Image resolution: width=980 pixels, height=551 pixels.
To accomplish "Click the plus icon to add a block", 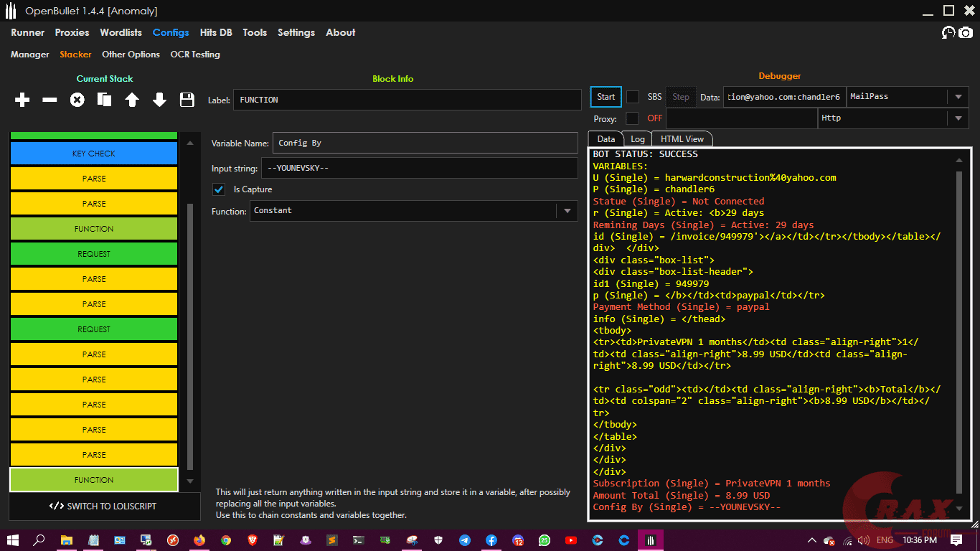I will pyautogui.click(x=22, y=100).
